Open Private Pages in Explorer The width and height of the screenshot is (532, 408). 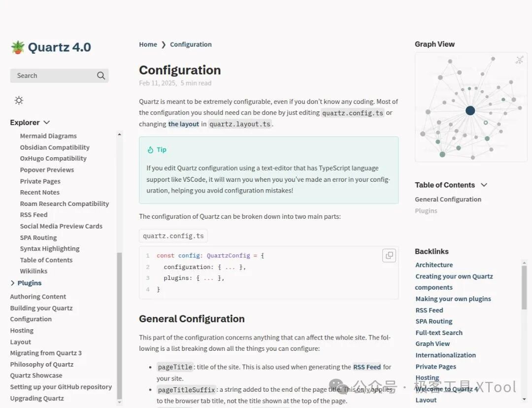(40, 181)
